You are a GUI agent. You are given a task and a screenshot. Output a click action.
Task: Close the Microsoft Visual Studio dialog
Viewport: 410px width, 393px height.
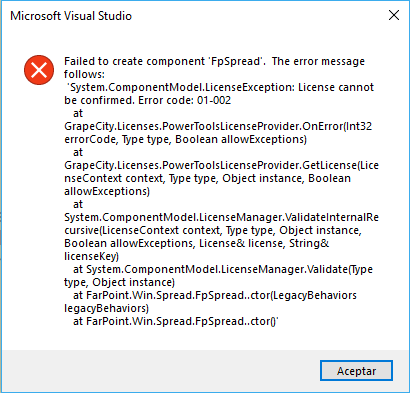coord(394,15)
